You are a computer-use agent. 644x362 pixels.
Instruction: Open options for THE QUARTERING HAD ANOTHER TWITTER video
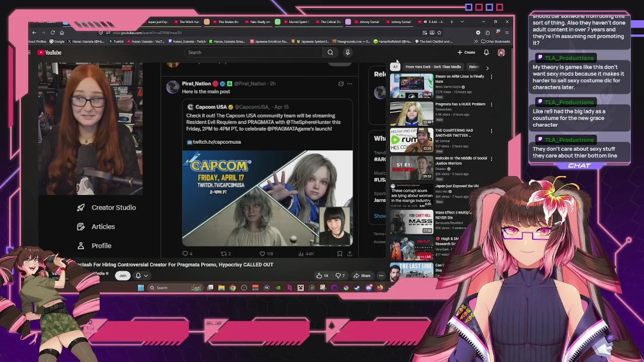pos(492,131)
